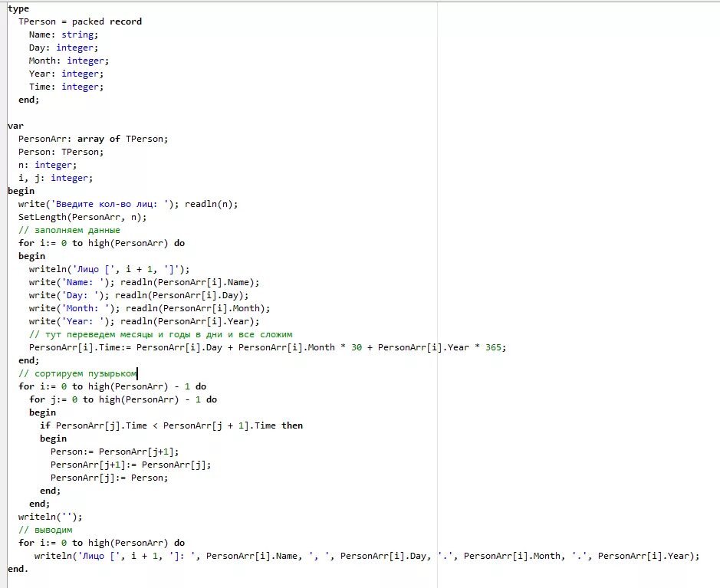
Task: Click the 'then' keyword
Action: coord(292,425)
